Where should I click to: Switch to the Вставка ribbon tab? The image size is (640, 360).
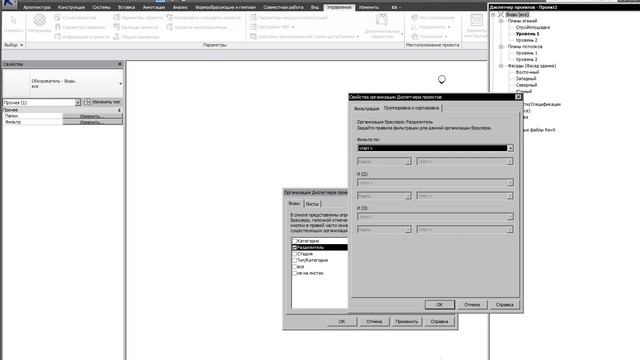(126, 7)
